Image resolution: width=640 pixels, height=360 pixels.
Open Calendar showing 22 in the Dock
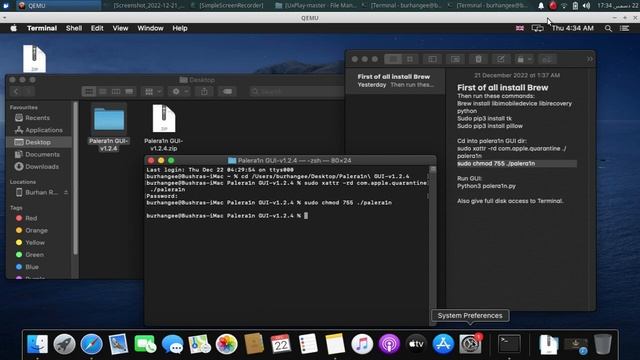pos(281,344)
